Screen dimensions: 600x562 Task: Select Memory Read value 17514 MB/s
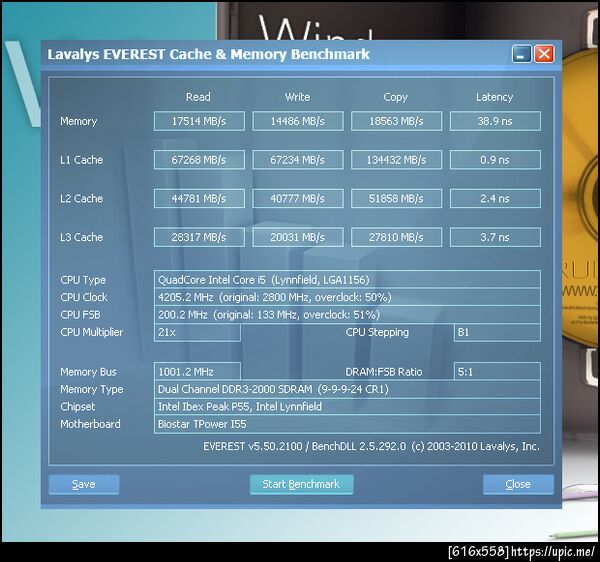pos(199,121)
